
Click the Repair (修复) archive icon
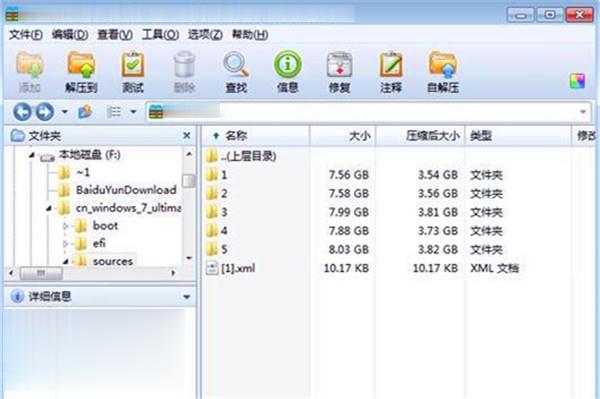coord(339,65)
